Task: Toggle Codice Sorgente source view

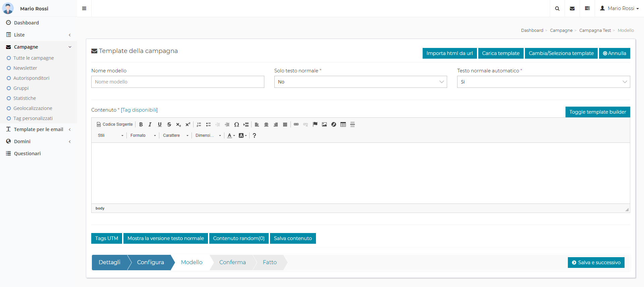Action: point(115,124)
